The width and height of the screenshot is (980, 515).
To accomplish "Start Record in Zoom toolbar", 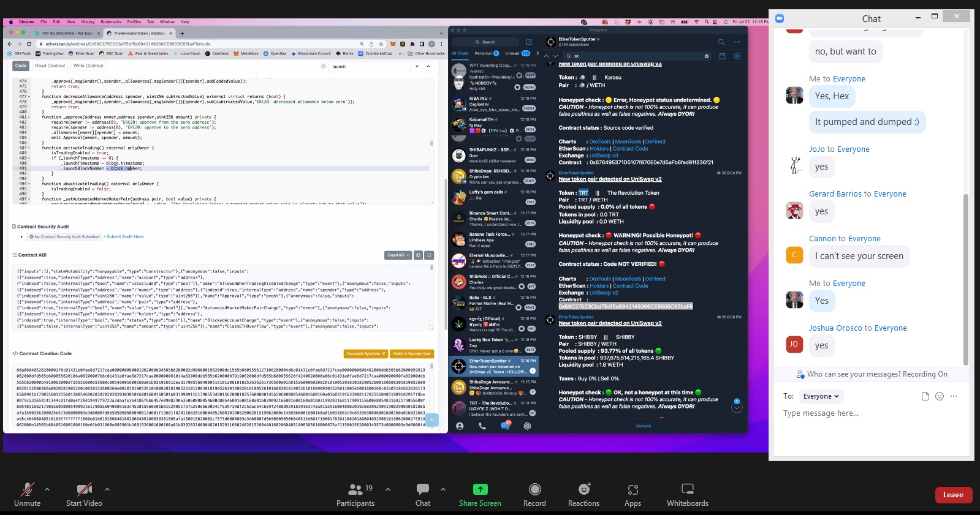I will pos(534,495).
